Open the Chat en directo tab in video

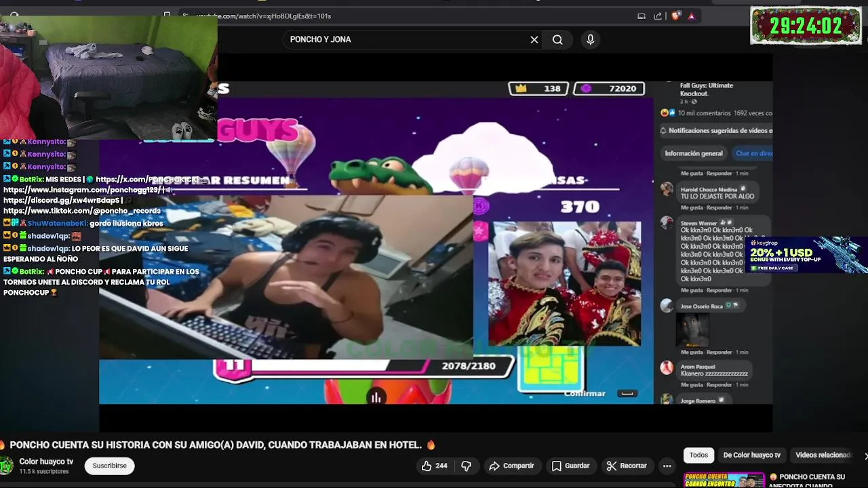click(x=754, y=153)
